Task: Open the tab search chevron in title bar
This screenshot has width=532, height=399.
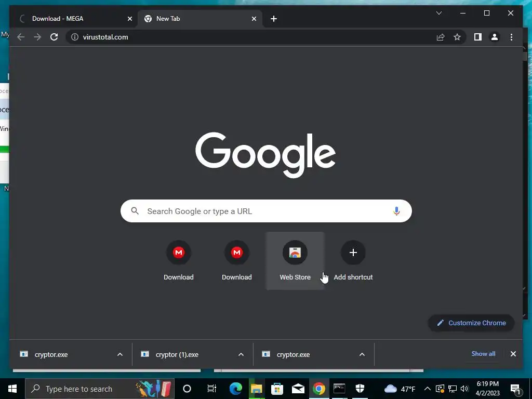Action: 438,13
